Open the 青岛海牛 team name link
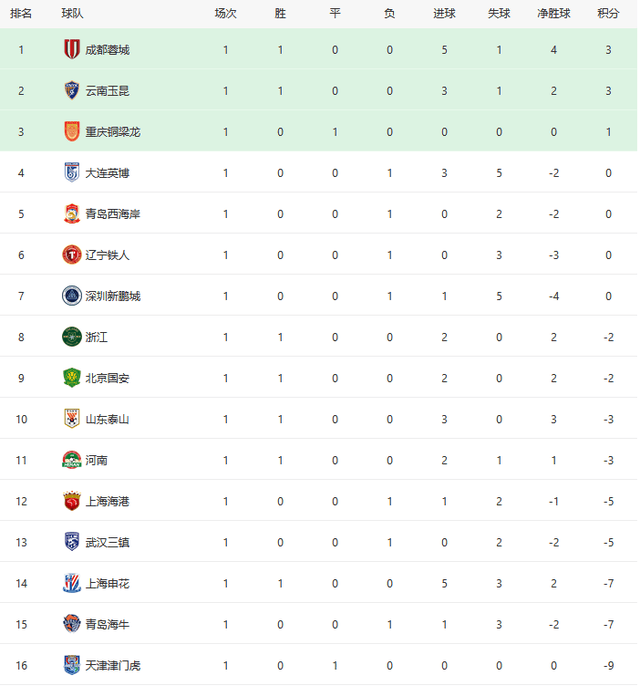640x686 pixels. click(107, 624)
